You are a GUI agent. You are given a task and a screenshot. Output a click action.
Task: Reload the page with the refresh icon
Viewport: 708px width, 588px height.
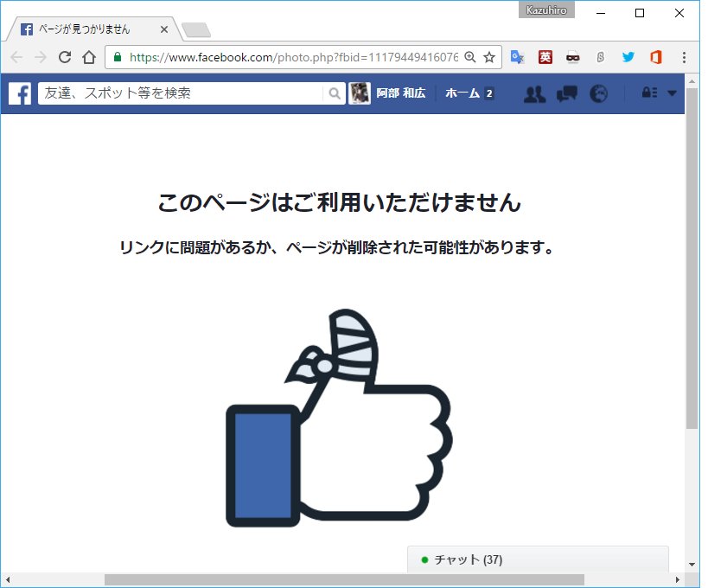[x=65, y=57]
